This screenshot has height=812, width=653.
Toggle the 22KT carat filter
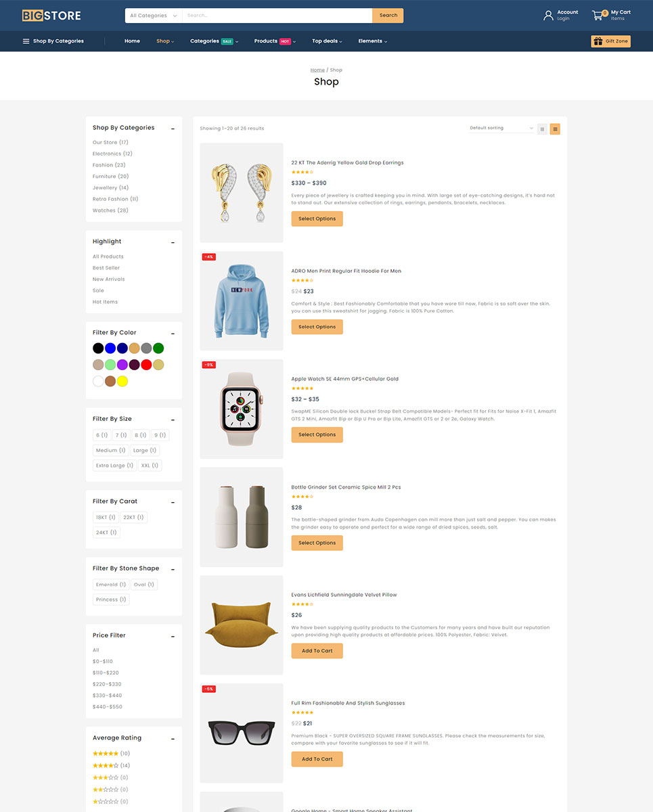(x=133, y=518)
